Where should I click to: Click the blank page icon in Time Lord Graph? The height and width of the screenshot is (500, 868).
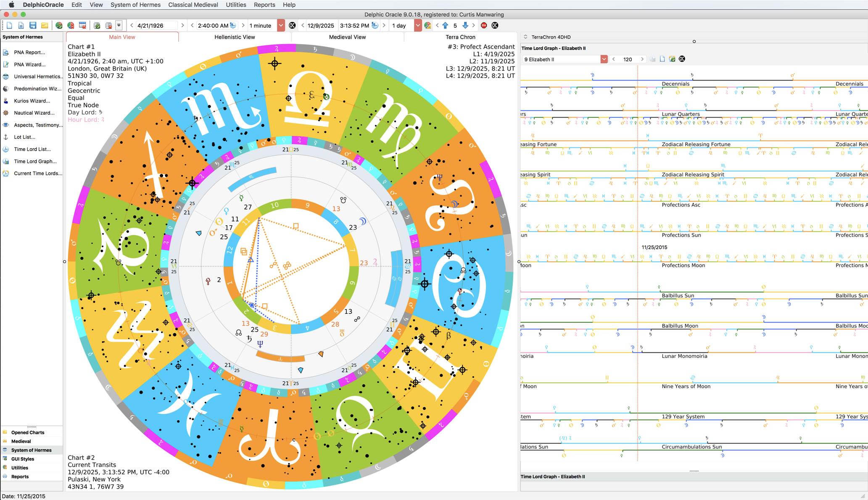(662, 59)
